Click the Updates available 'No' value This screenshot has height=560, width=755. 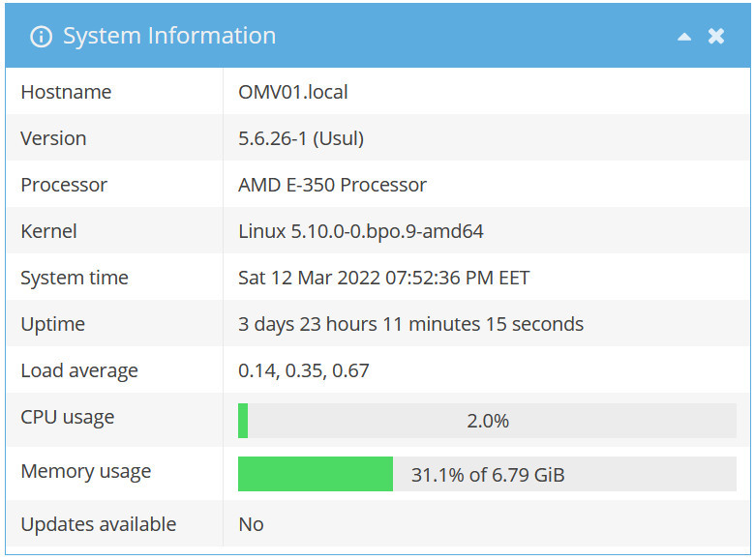tap(251, 524)
